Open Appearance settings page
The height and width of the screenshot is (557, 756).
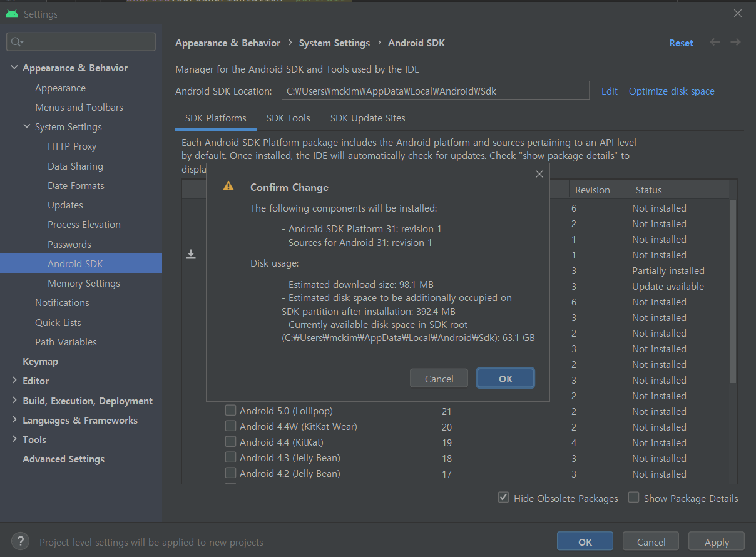pyautogui.click(x=60, y=88)
